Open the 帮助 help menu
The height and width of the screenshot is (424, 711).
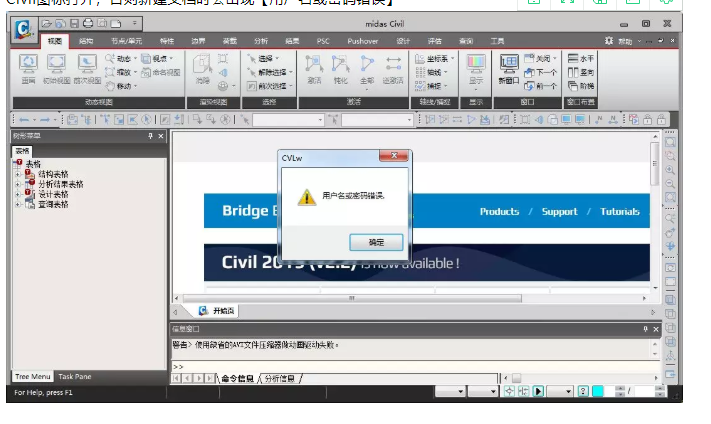pyautogui.click(x=625, y=41)
